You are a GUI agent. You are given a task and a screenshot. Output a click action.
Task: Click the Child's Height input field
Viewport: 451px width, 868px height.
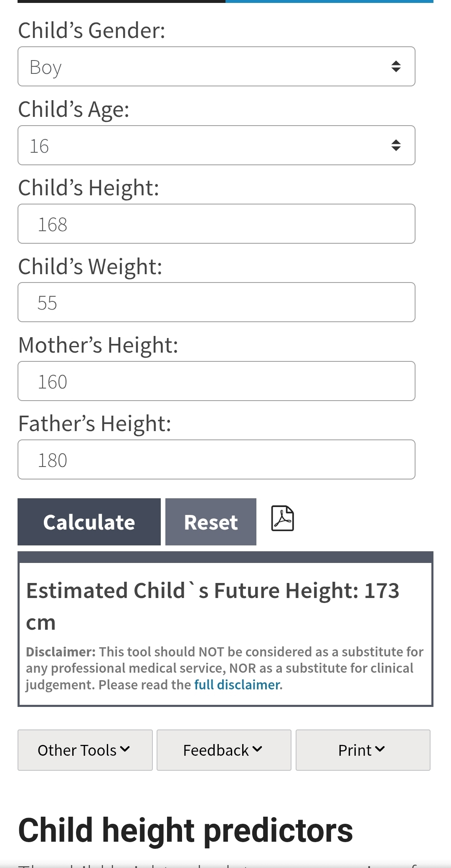tap(216, 224)
